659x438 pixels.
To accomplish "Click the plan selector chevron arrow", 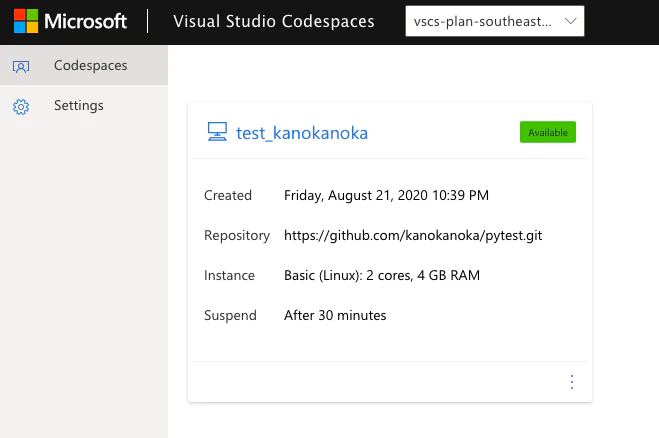I will [x=570, y=21].
